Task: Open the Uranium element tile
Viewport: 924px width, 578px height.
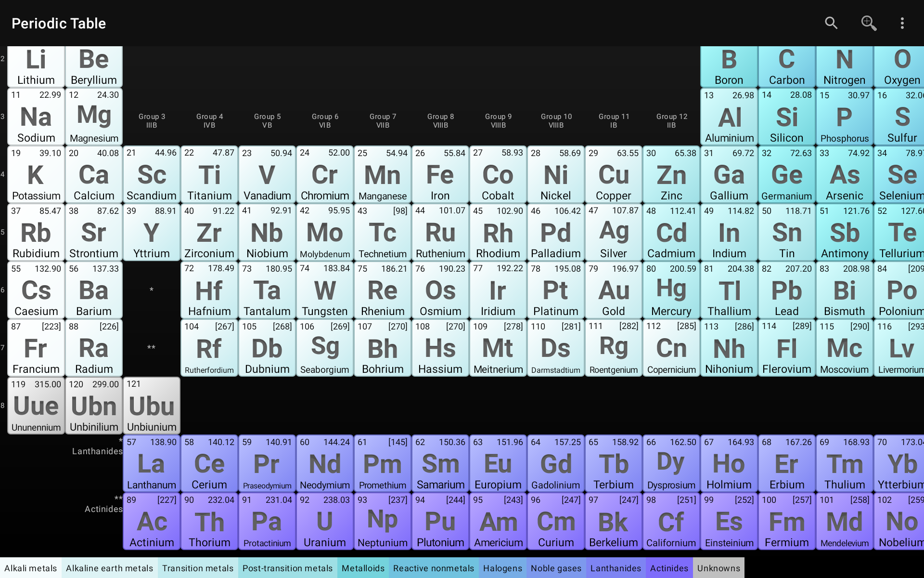Action: point(325,521)
